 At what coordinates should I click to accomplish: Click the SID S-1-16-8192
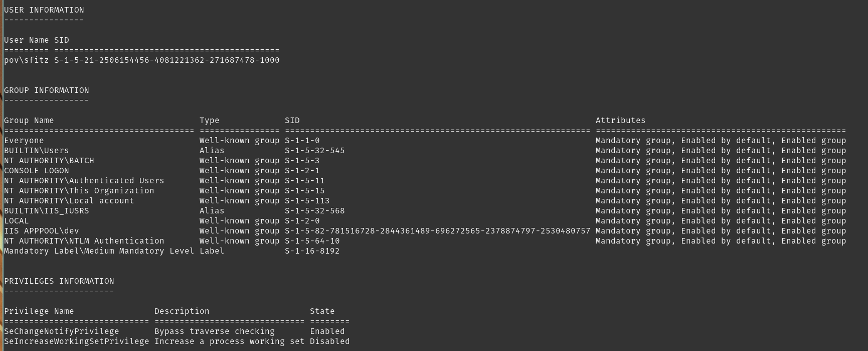coord(312,251)
